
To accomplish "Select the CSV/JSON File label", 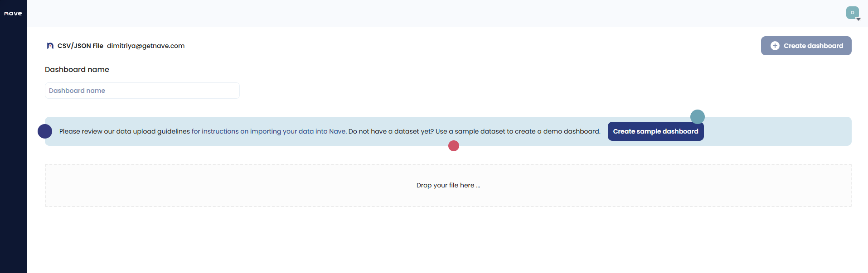I will pos(80,46).
